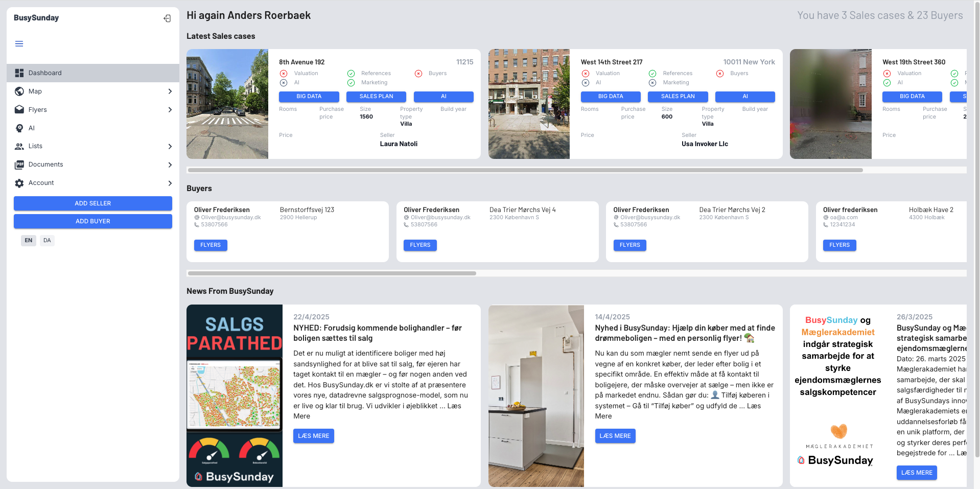
Task: Open the Lists menu item
Action: (35, 146)
